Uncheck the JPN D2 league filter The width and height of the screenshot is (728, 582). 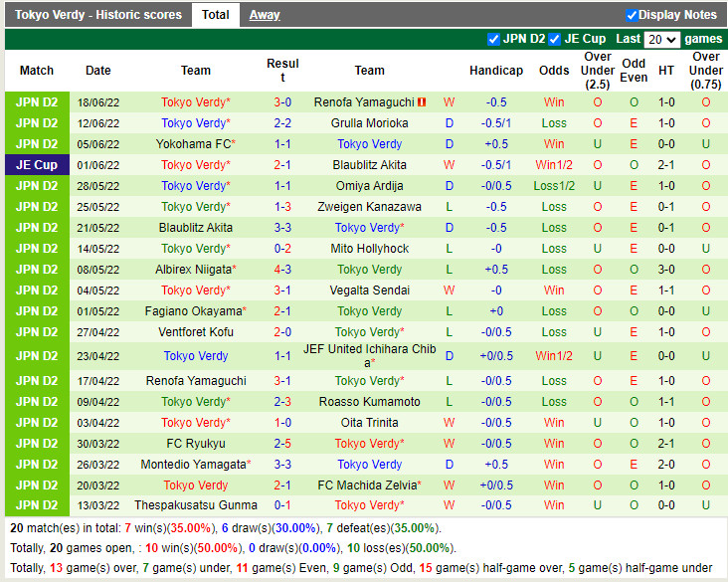click(494, 39)
